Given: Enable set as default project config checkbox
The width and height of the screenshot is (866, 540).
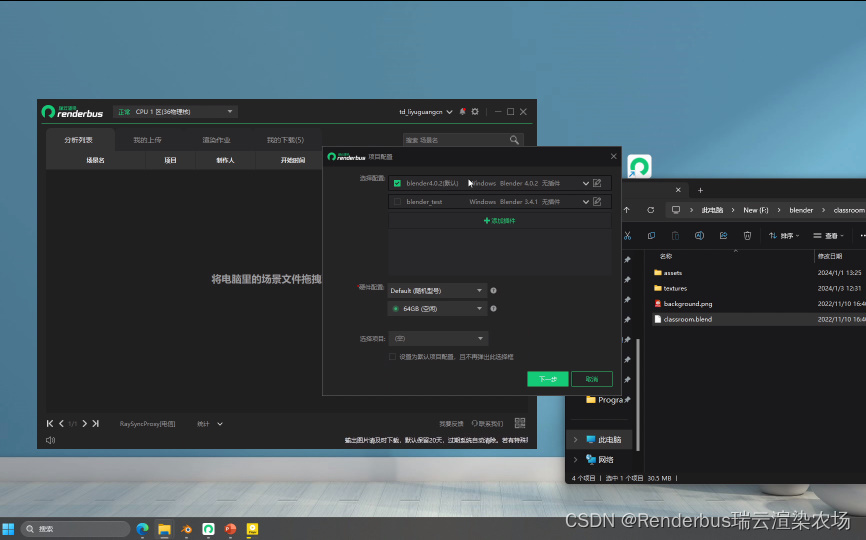Looking at the screenshot, I should coord(392,357).
